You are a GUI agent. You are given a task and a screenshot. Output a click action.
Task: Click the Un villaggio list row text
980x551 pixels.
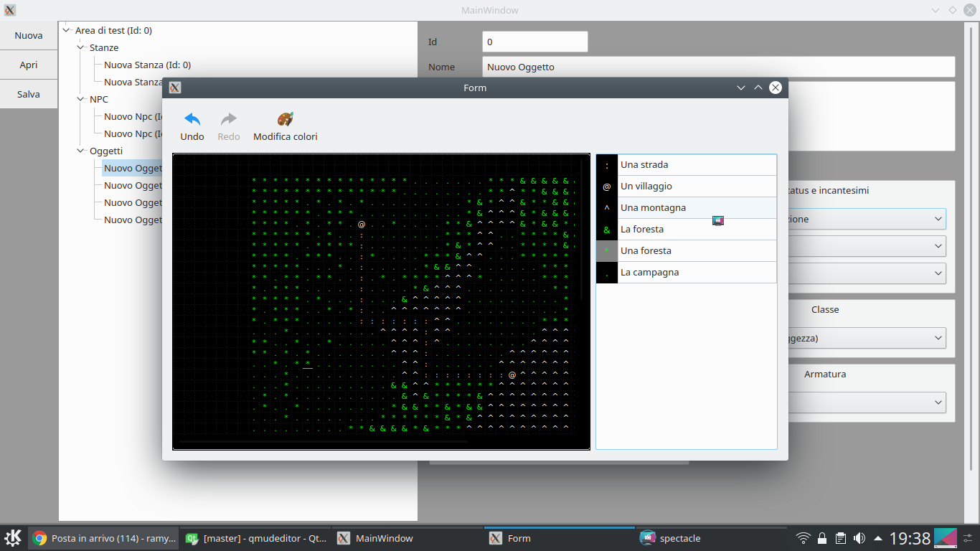click(x=646, y=187)
